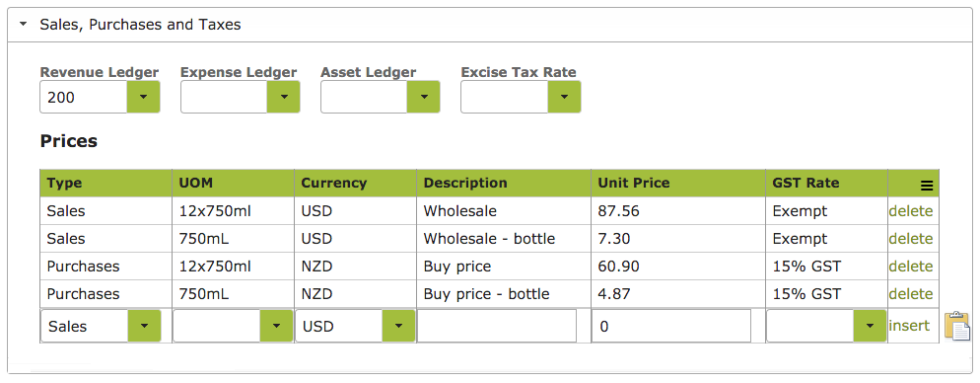The width and height of the screenshot is (980, 383).
Task: Open the Excise Tax Rate dropdown arrow
Action: (x=564, y=97)
